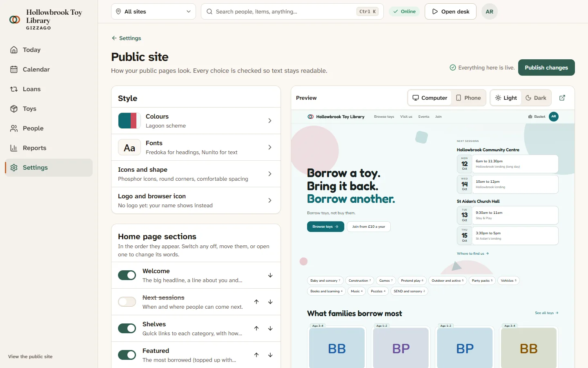Switch off the Featured section
Image resolution: width=588 pixels, height=368 pixels.
pyautogui.click(x=127, y=355)
